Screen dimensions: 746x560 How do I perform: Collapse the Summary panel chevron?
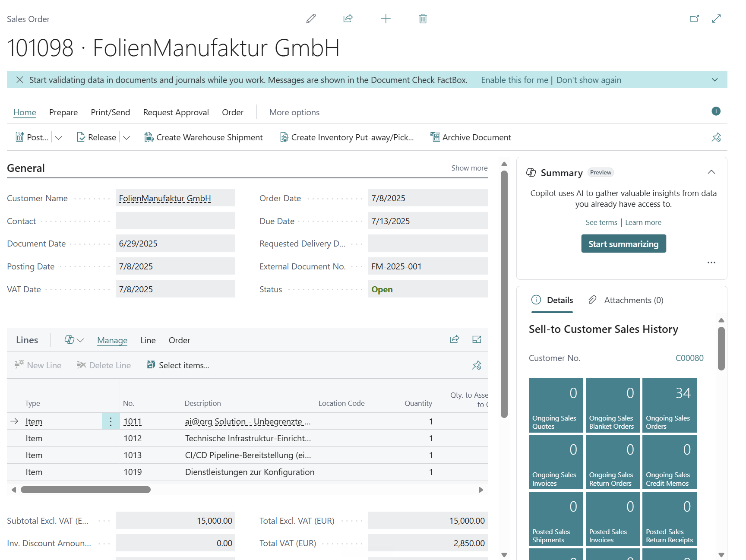click(711, 172)
